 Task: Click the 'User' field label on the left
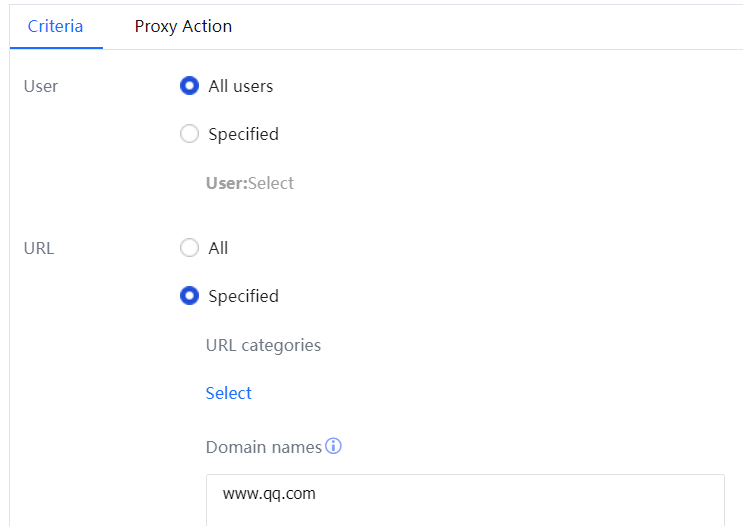tap(41, 86)
